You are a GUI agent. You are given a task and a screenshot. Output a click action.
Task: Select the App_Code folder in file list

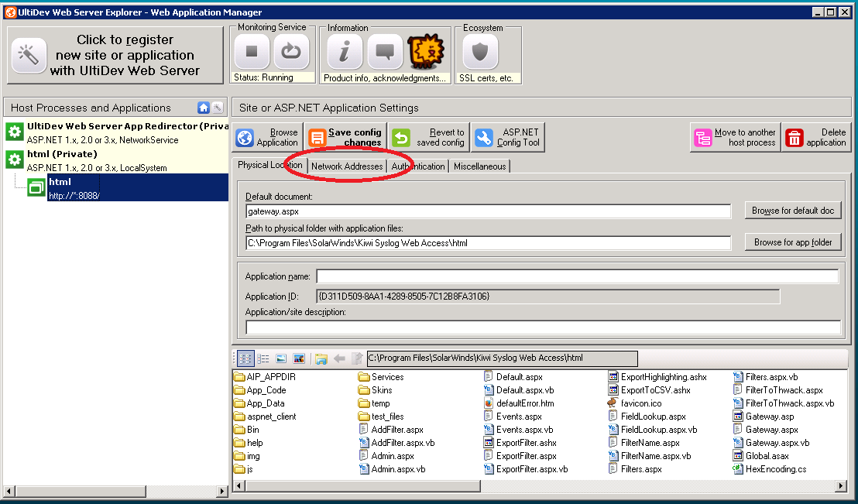[x=266, y=390]
